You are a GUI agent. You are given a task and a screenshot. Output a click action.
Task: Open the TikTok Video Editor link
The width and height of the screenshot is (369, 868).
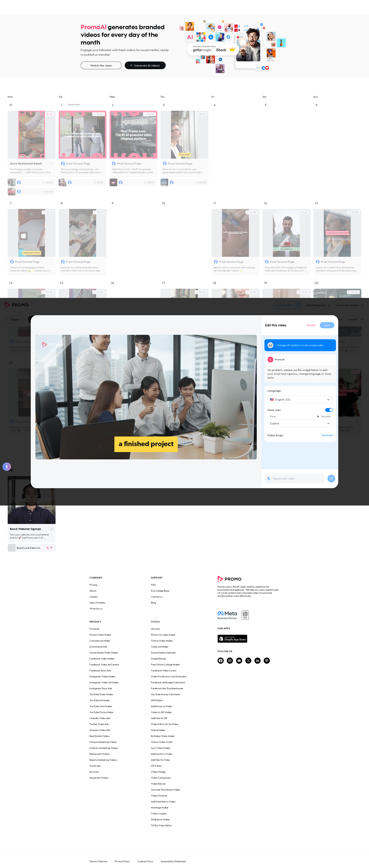point(161,826)
